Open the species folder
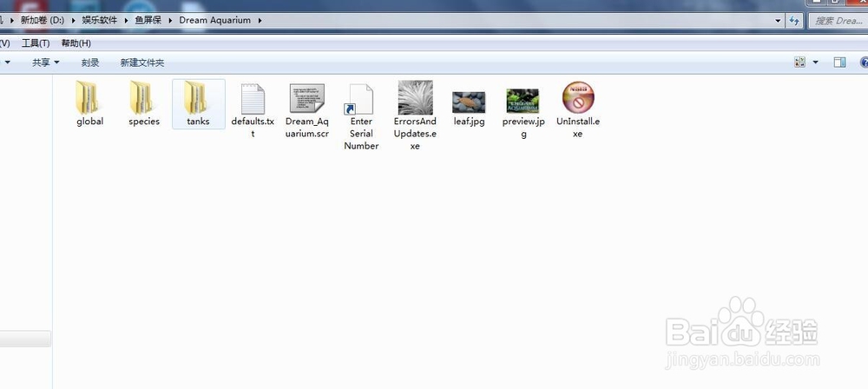 tap(143, 103)
